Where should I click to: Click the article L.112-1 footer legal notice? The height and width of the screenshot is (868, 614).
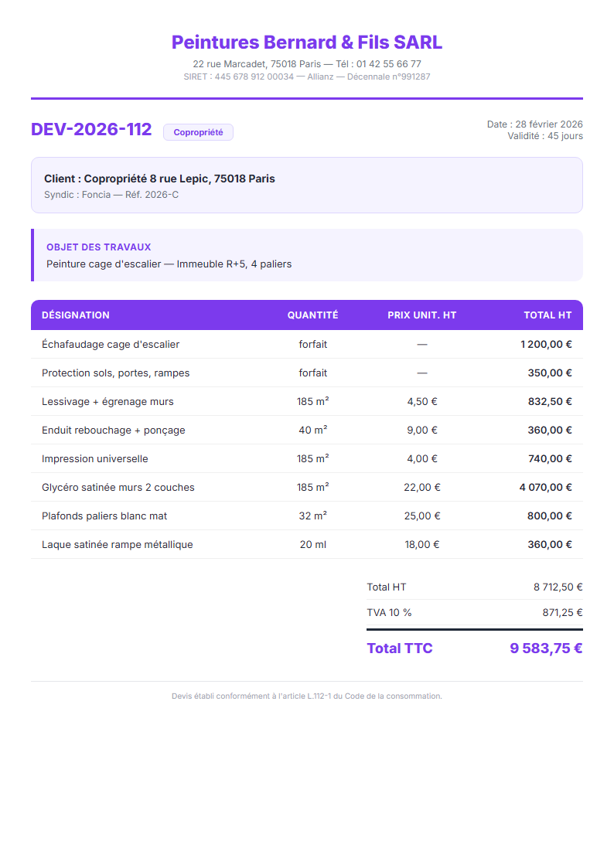(306, 696)
